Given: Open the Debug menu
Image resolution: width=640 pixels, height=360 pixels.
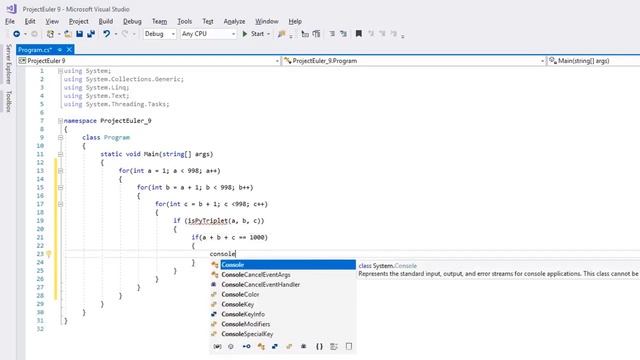Looking at the screenshot, I should point(132,21).
